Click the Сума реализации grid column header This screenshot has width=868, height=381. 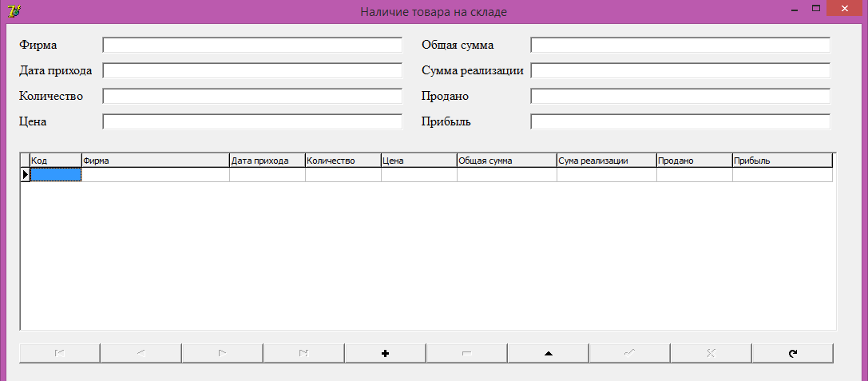pyautogui.click(x=607, y=161)
